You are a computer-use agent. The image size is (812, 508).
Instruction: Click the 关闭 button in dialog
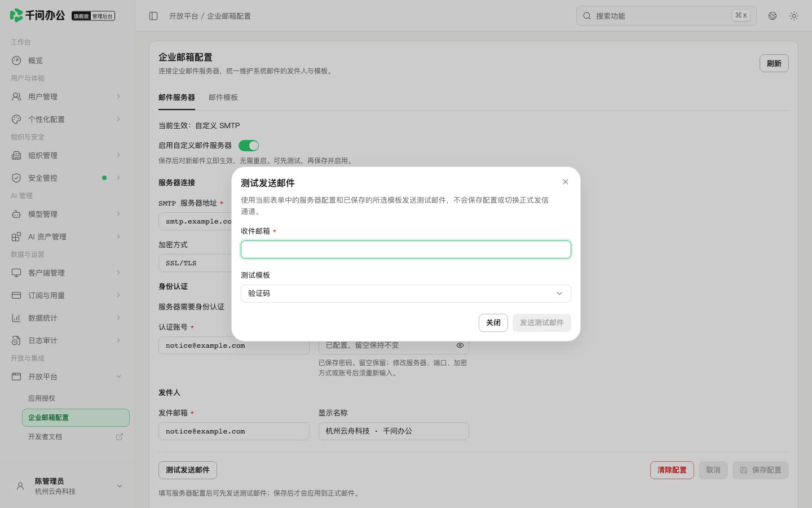(x=493, y=323)
